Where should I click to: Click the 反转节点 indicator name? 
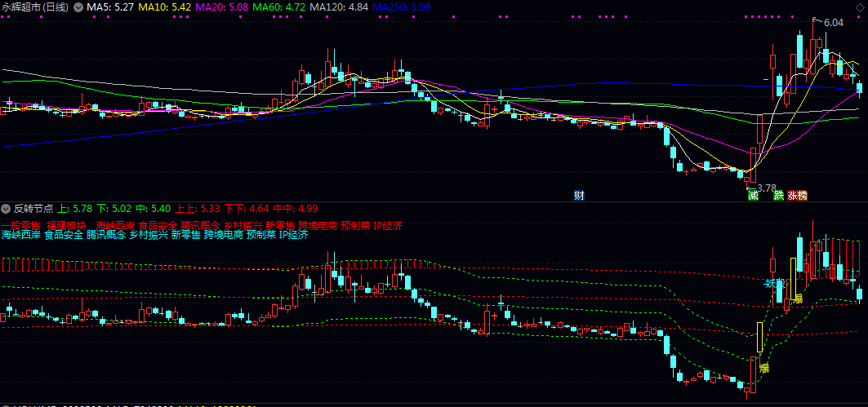click(x=33, y=209)
